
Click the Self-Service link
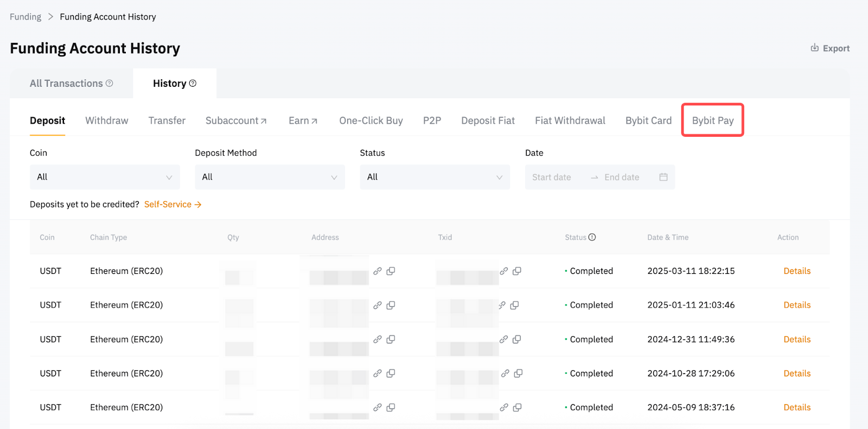point(173,204)
